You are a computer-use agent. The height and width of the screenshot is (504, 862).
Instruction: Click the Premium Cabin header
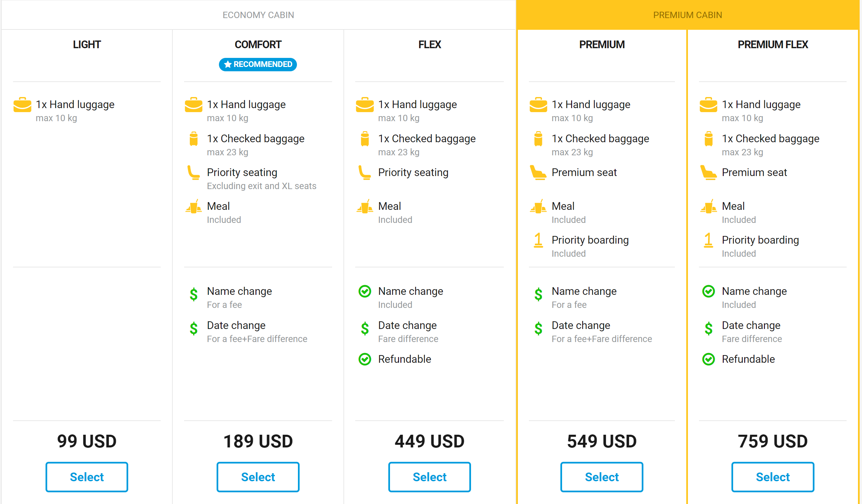688,15
